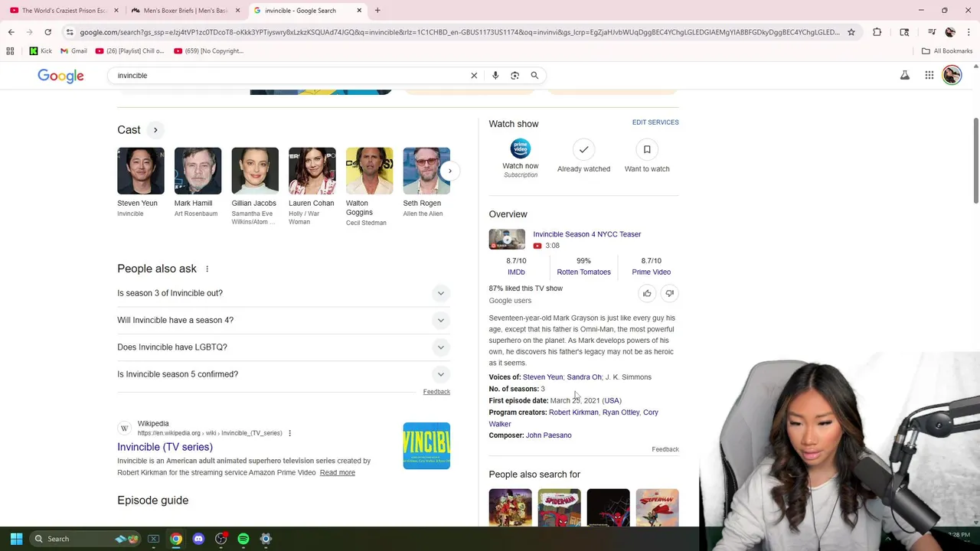Open Search Labs flask icon
Screen dimensions: 980x551
(x=905, y=75)
